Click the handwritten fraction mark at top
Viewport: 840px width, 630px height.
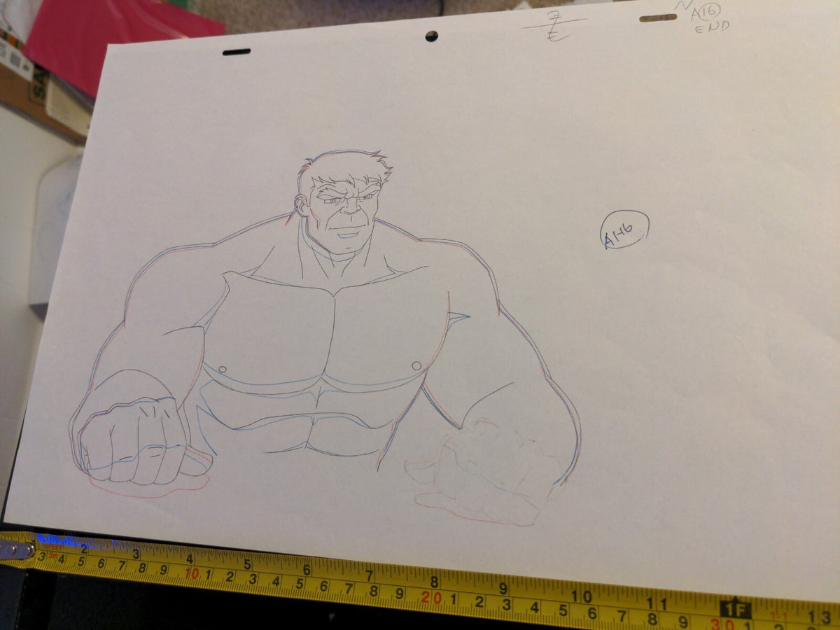[554, 28]
